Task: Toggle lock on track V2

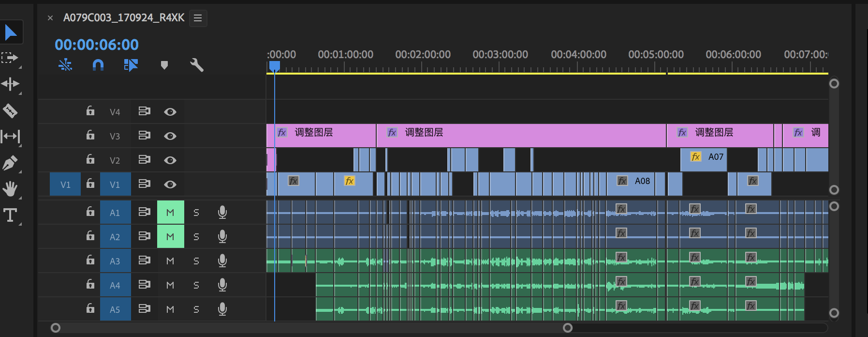Action: pyautogui.click(x=90, y=159)
